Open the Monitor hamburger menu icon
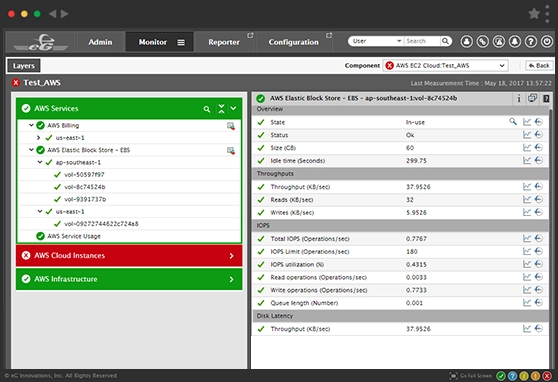Image resolution: width=558 pixels, height=382 pixels. click(181, 42)
